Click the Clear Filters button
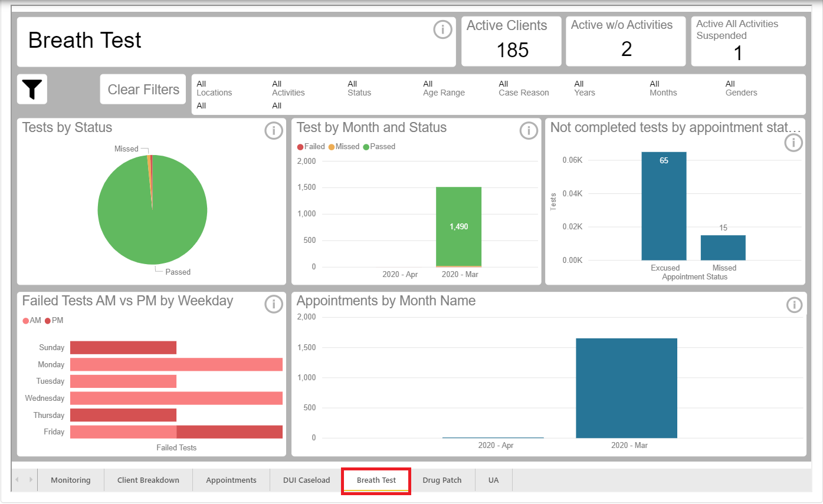Viewport: 823px width, 504px height. click(143, 90)
